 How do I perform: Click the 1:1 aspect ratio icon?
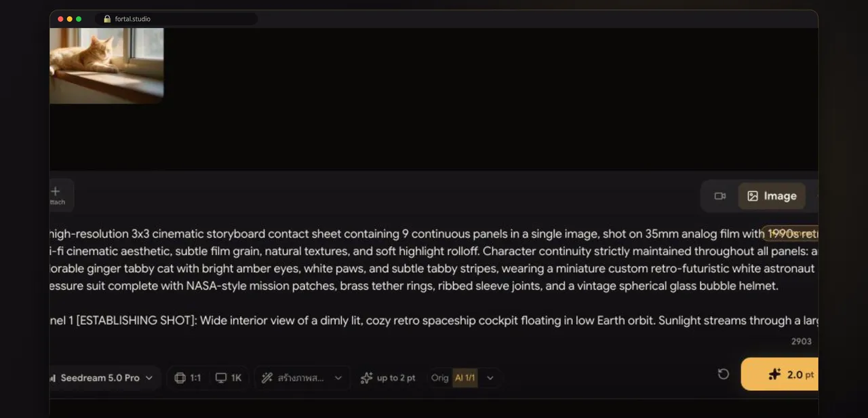(180, 378)
